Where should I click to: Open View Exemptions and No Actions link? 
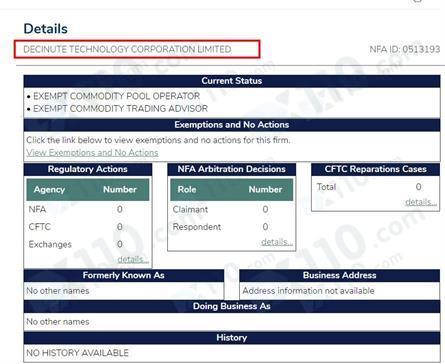click(92, 153)
